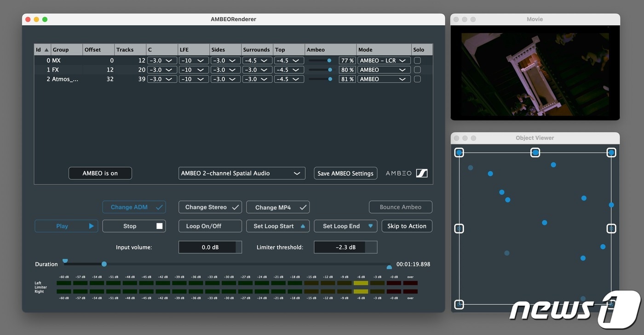Click the Sennheiser AMBEO logo
Viewport: 644px width, 335px height.
(407, 173)
